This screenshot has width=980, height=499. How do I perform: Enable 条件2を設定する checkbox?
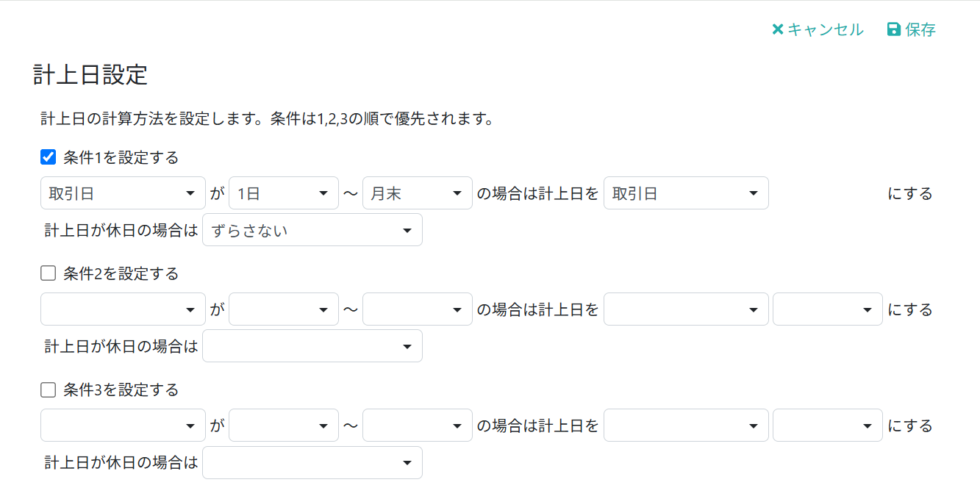[x=49, y=273]
